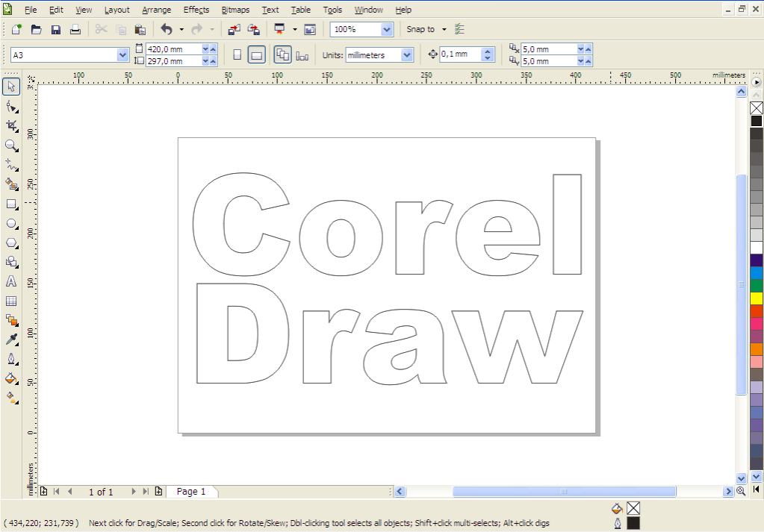Create a new document
This screenshot has height=532, width=764.
pyautogui.click(x=16, y=30)
